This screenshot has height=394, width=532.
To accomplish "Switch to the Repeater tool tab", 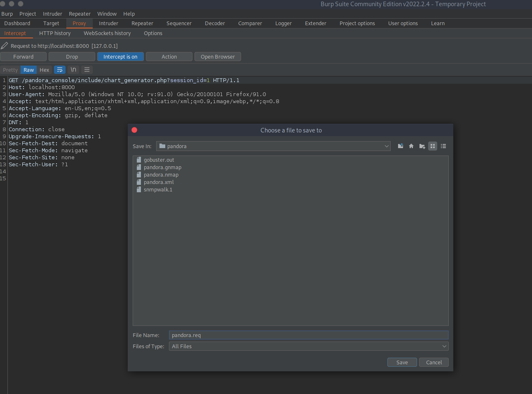I will [142, 23].
